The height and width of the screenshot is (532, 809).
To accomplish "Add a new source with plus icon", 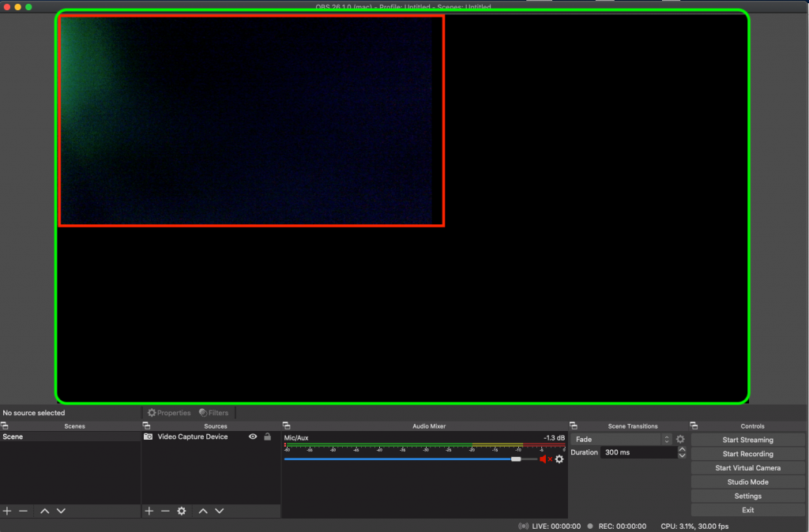I will click(149, 511).
